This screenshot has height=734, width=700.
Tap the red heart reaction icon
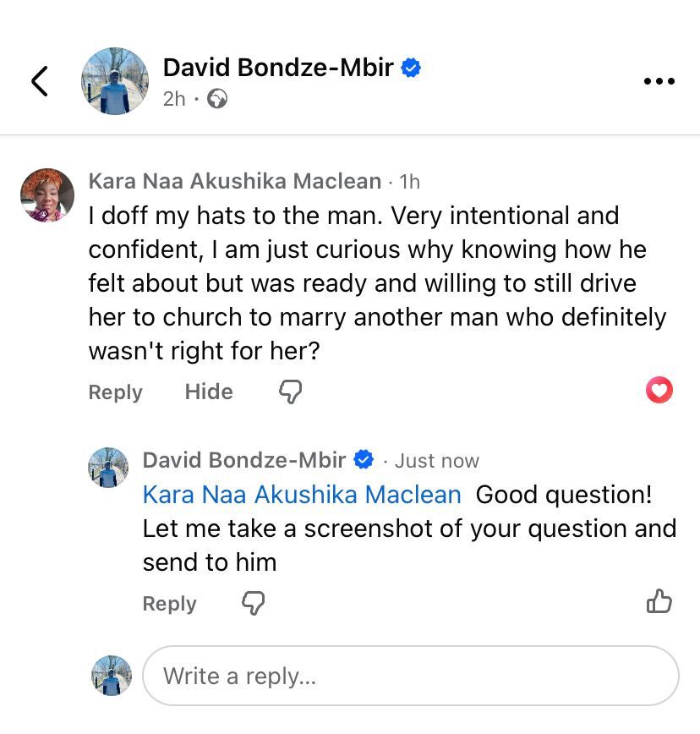(659, 391)
